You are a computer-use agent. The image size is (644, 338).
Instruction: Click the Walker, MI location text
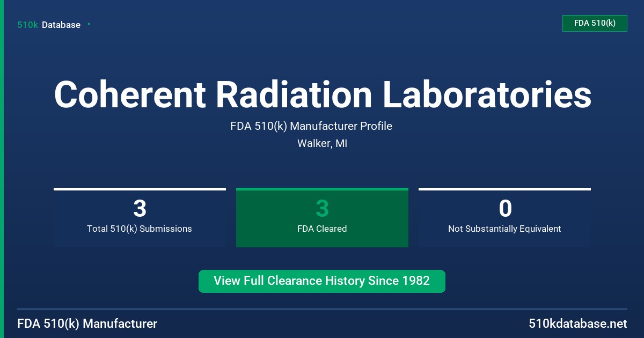(x=322, y=144)
